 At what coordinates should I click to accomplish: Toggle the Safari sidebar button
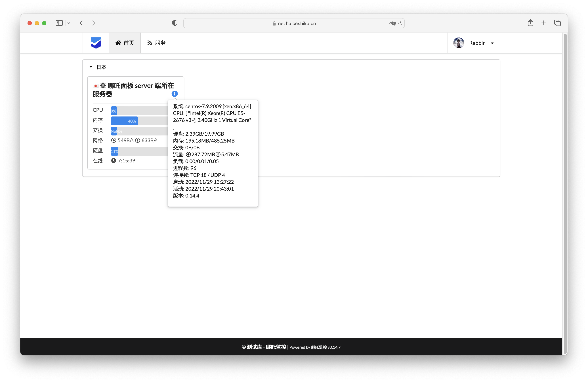coord(59,23)
